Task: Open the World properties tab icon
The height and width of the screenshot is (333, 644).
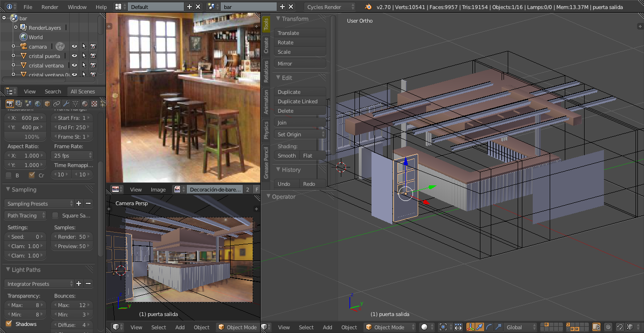Action: tap(38, 104)
